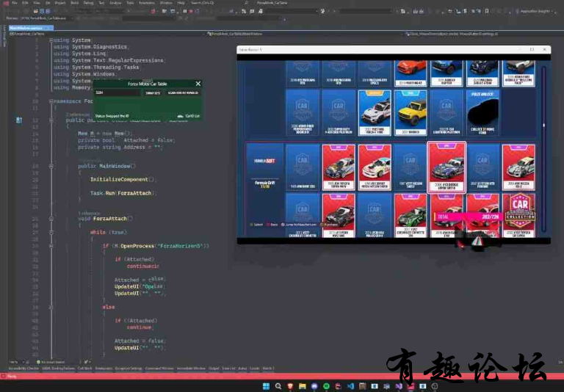Open Spotify from the taskbar
This screenshot has width=564, height=392.
pos(326,386)
